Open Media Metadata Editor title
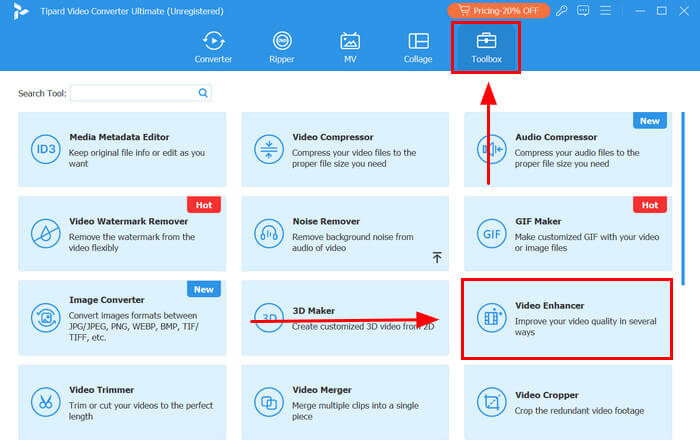The height and width of the screenshot is (447, 700). [119, 137]
